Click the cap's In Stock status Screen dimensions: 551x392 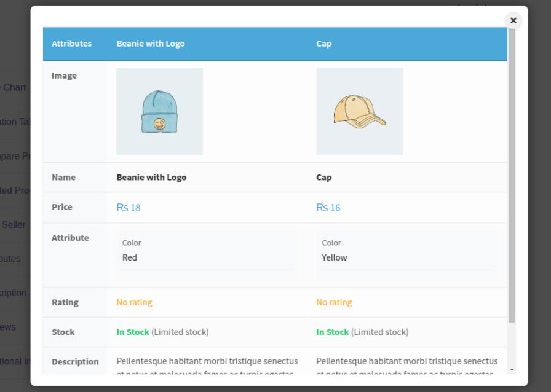(333, 332)
